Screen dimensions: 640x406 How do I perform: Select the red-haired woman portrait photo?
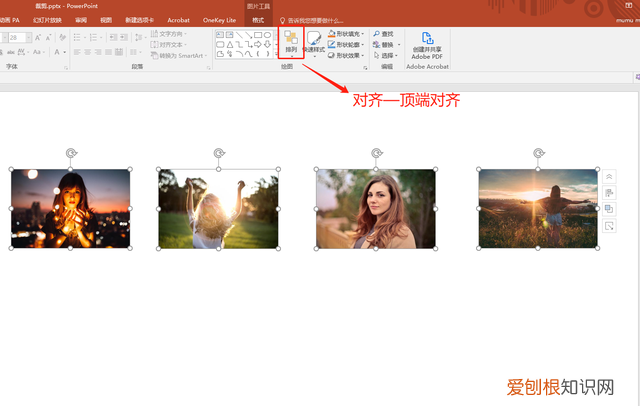[375, 208]
